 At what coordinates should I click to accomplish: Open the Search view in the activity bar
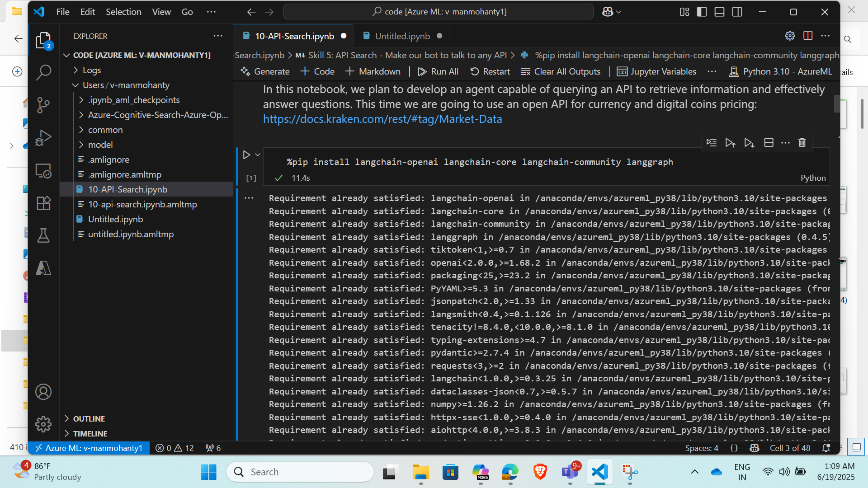click(43, 72)
